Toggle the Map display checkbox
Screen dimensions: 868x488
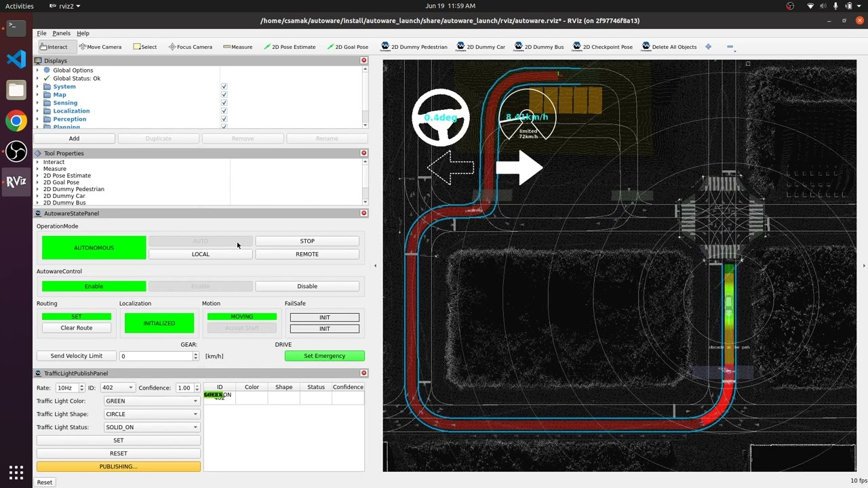click(x=224, y=95)
